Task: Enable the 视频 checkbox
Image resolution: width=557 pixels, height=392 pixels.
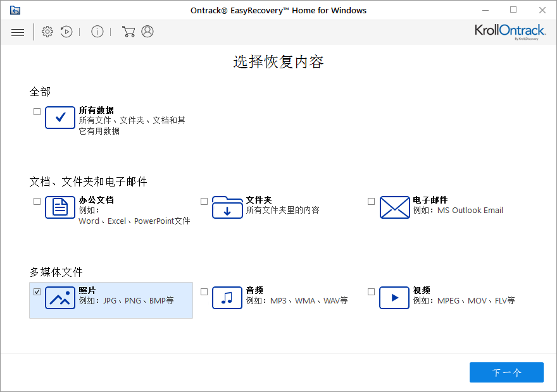Action: click(371, 291)
